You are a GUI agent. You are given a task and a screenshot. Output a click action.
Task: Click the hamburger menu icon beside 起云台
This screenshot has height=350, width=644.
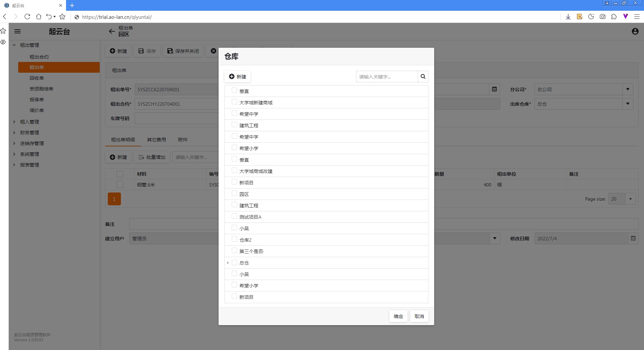[18, 31]
